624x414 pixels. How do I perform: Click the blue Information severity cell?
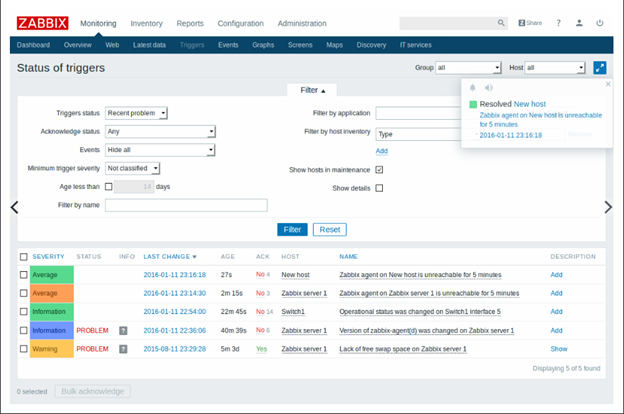point(52,330)
